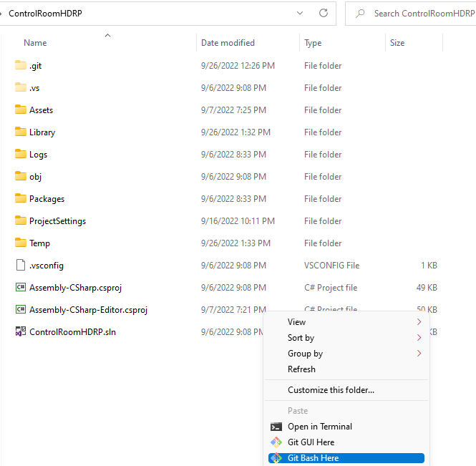Image resolution: width=476 pixels, height=466 pixels.
Task: Click the 9/16/2022 10:11 PM date cell
Action: 238,221
